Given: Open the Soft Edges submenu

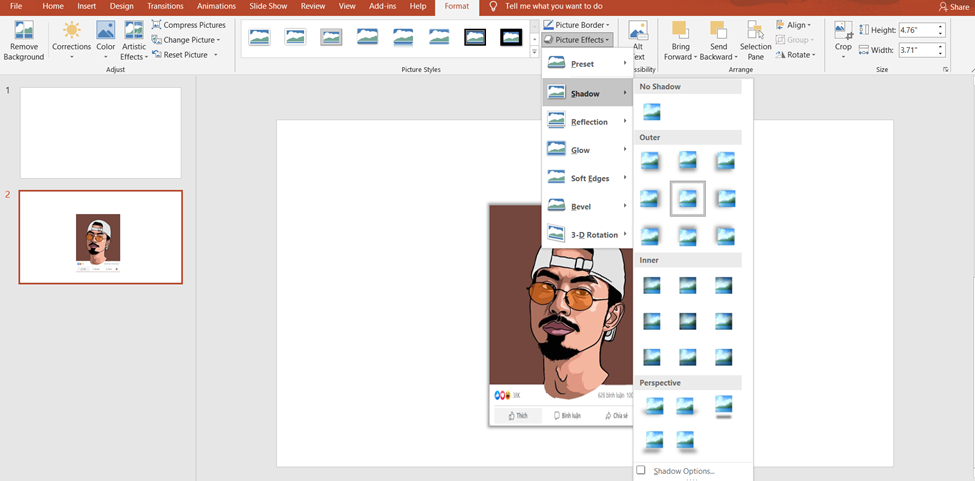Looking at the screenshot, I should pyautogui.click(x=587, y=178).
